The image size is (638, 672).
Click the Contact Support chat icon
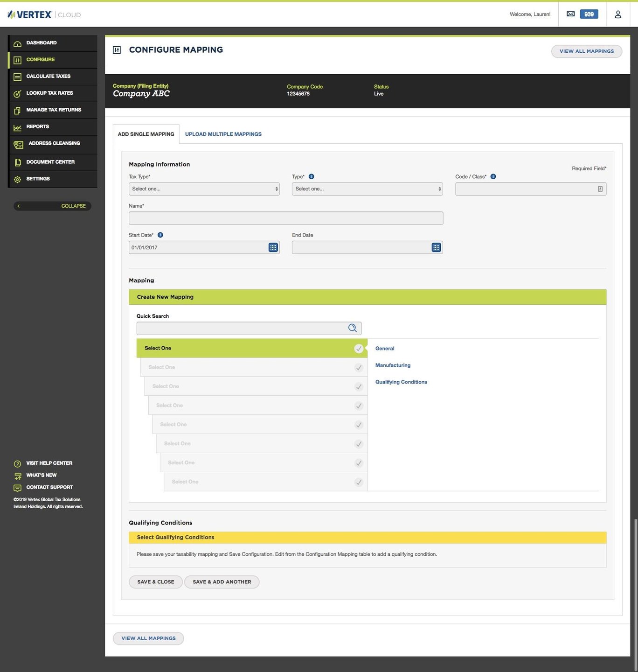[x=17, y=488]
